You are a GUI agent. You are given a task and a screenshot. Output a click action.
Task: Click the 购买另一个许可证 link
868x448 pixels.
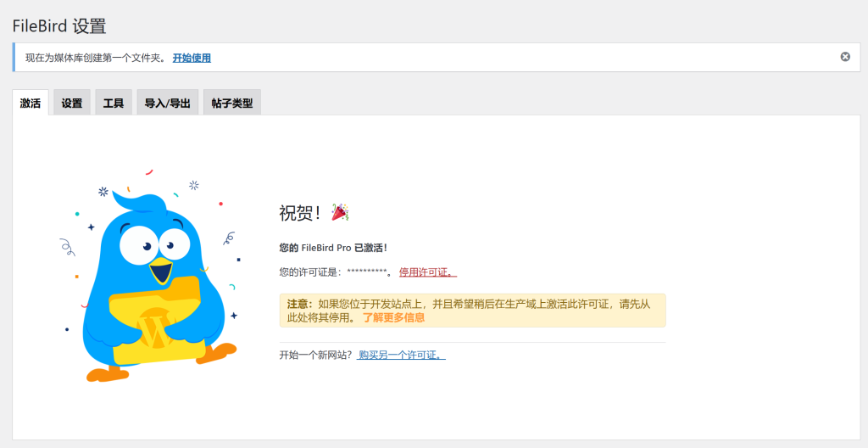[401, 355]
